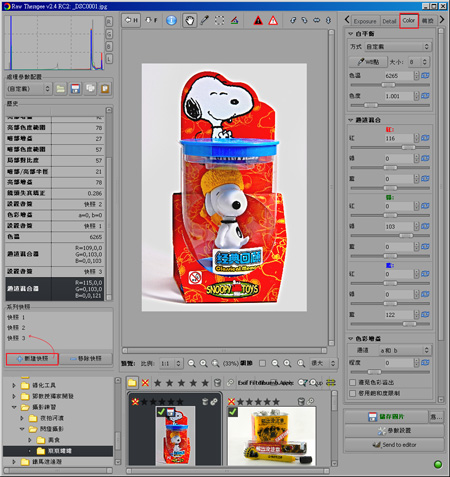The width and height of the screenshot is (450, 477).
Task: Rotate the image right
Action: tap(304, 20)
